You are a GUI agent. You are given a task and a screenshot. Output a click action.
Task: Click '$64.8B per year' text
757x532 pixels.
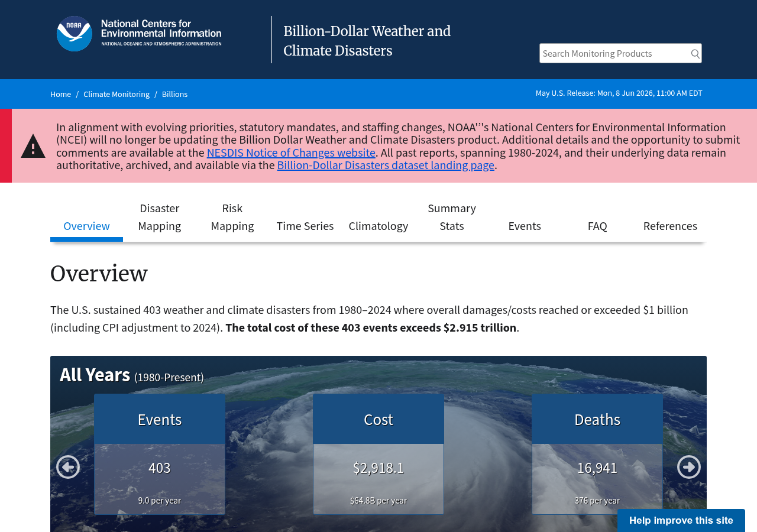[378, 501]
